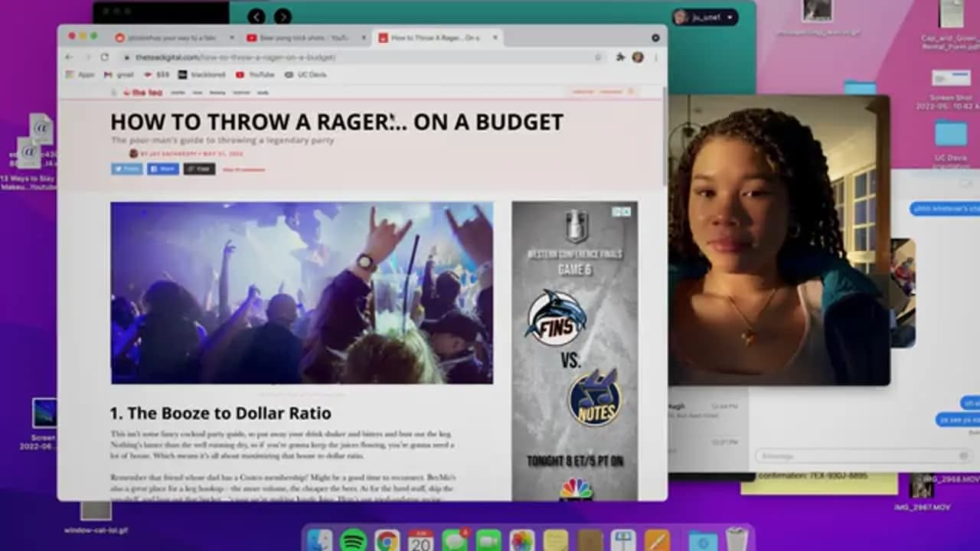Image resolution: width=980 pixels, height=551 pixels.
Task: Click the Messages text input field
Action: pyautogui.click(x=863, y=456)
